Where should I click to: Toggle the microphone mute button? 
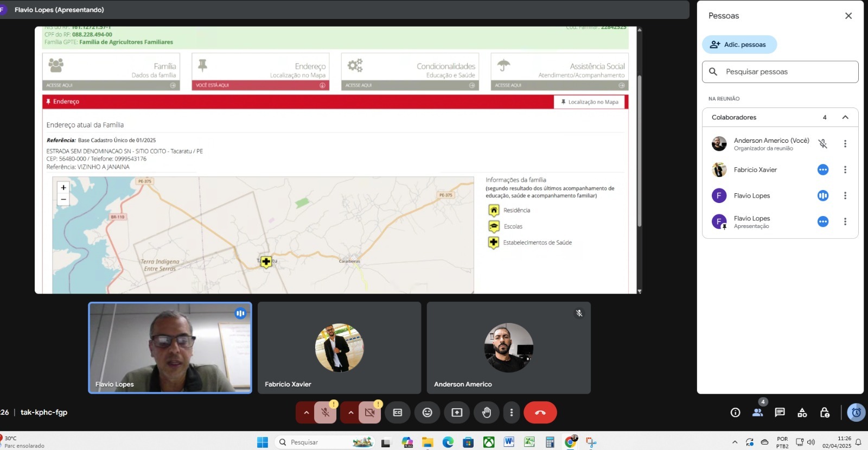[325, 413]
